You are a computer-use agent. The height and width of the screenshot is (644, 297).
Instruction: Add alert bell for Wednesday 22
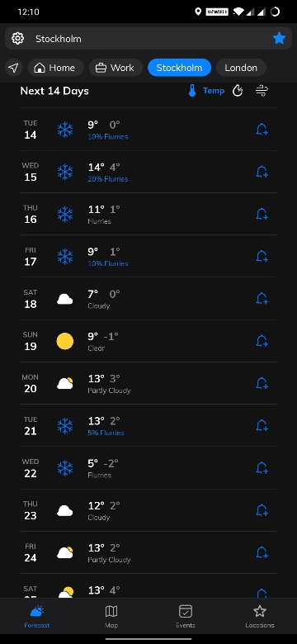262,468
